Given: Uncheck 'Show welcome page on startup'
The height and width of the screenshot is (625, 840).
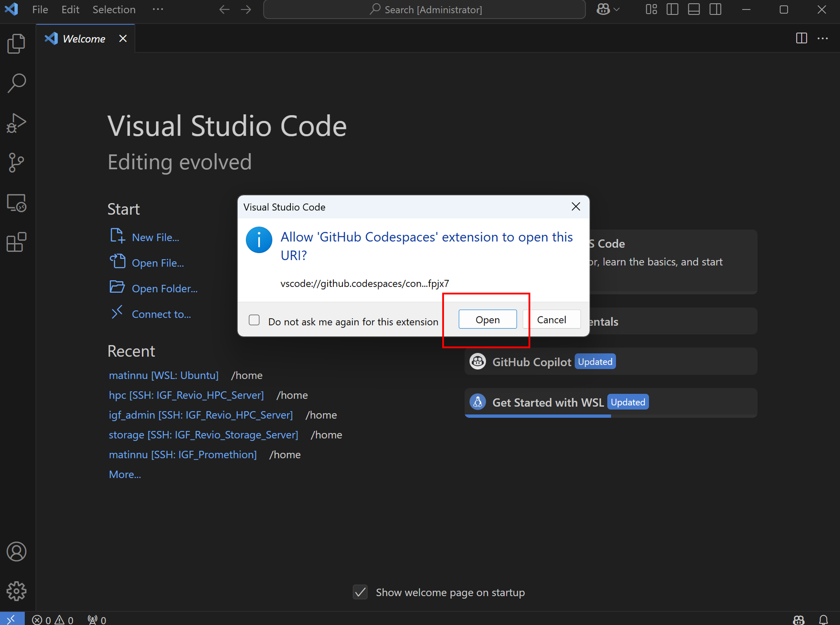Looking at the screenshot, I should (x=360, y=592).
